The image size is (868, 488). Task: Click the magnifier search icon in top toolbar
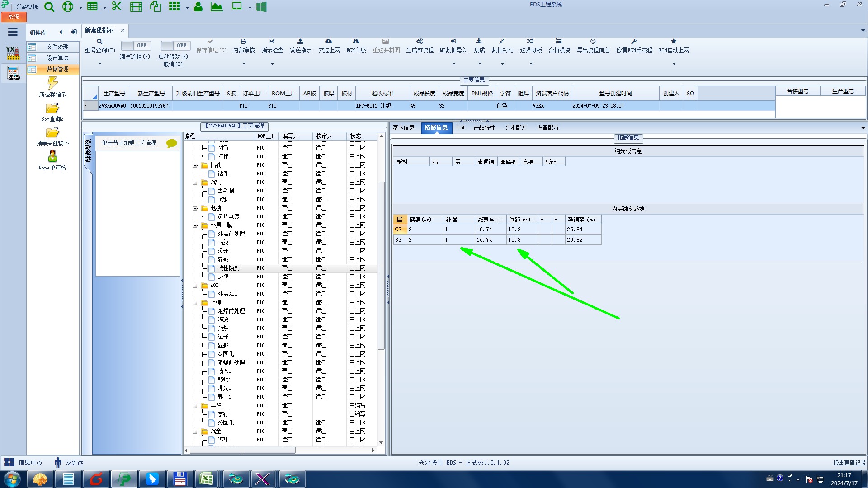[49, 7]
